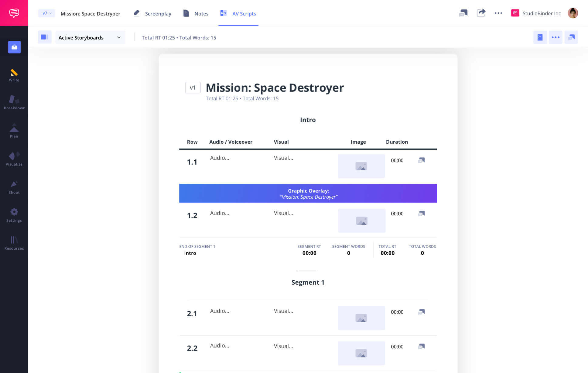Click the Graphic Overlay banner
The width and height of the screenshot is (588, 373).
(308, 193)
